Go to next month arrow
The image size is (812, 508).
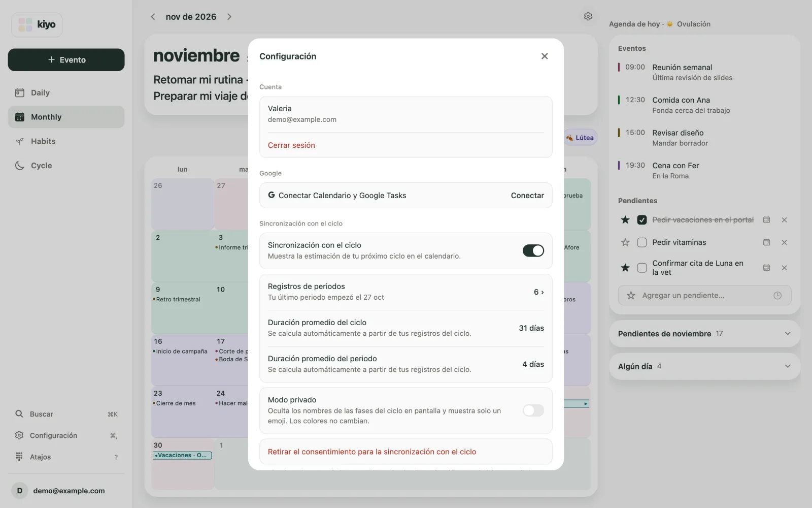[229, 17]
